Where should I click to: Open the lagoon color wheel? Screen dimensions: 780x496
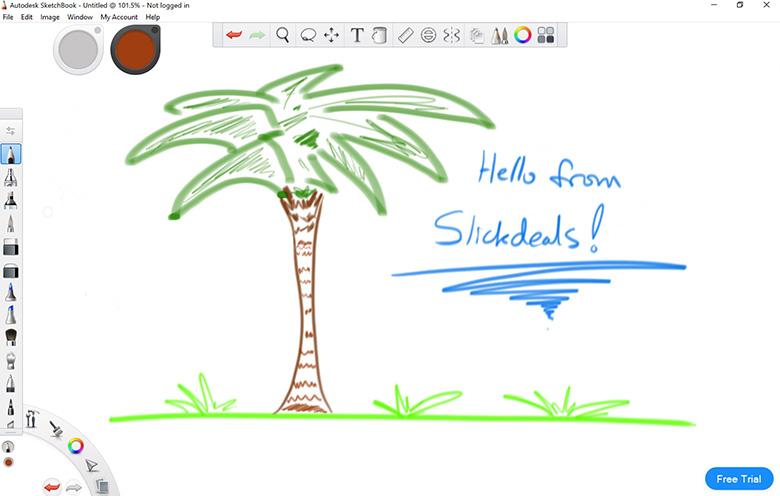pos(76,446)
